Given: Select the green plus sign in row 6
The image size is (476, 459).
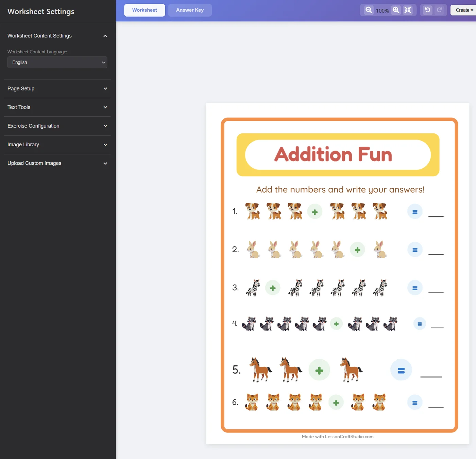Looking at the screenshot, I should (336, 403).
